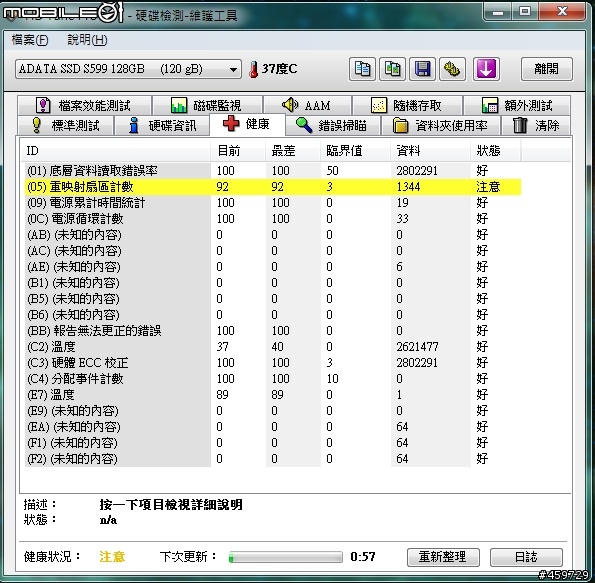Open the 錯誤掃瞄 tab
595x583 pixels.
tap(333, 125)
